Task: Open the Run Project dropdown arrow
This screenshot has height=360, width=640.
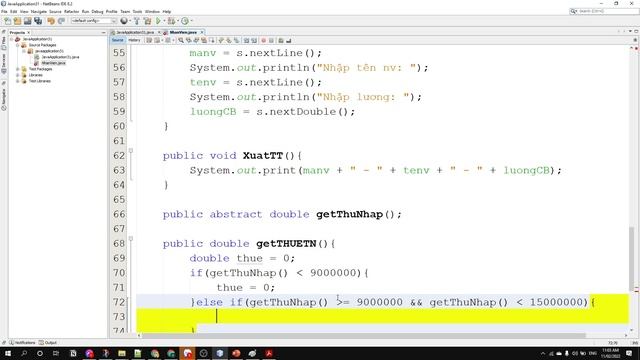Action: [x=164, y=21]
